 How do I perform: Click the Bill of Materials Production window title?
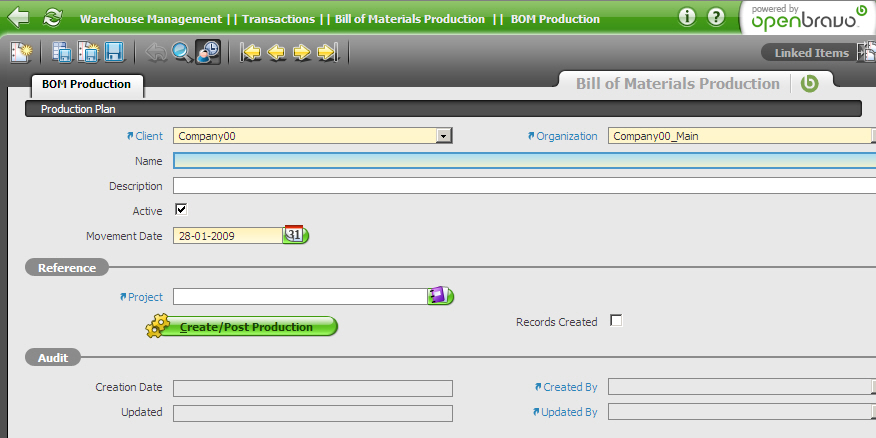pyautogui.click(x=677, y=83)
